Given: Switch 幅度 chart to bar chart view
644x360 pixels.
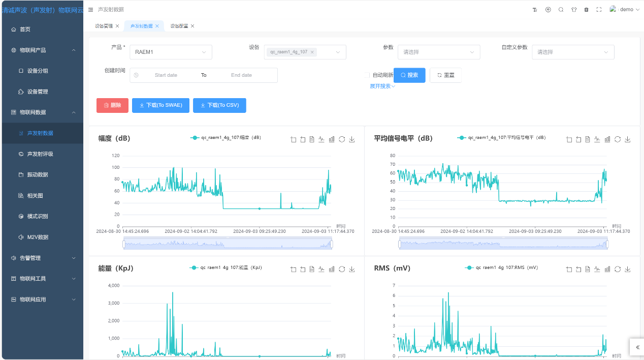Looking at the screenshot, I should [x=332, y=139].
